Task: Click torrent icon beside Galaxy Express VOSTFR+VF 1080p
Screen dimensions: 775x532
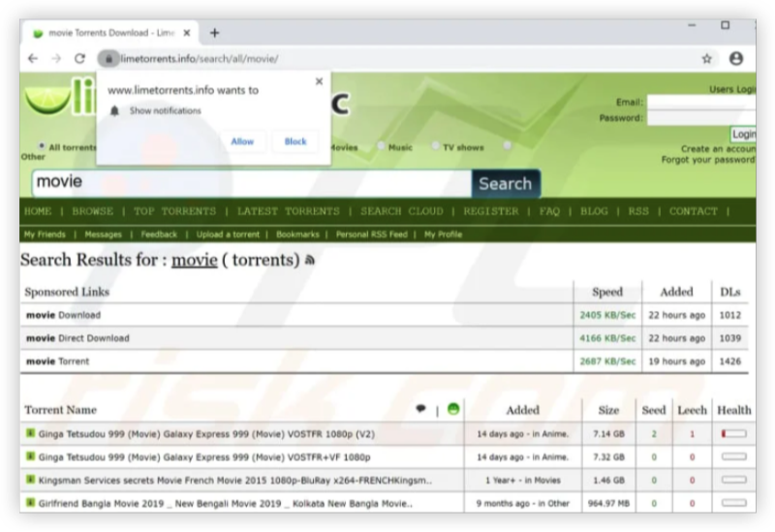Action: tap(31, 456)
